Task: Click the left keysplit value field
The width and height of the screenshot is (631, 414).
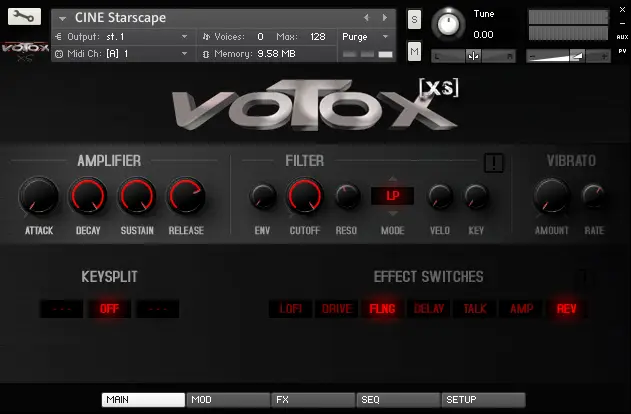Action: pos(62,309)
